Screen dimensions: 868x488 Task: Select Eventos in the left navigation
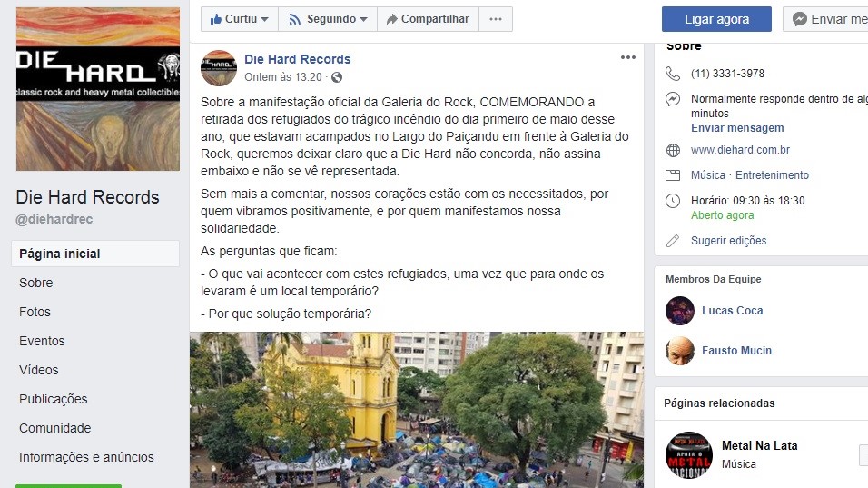point(42,341)
